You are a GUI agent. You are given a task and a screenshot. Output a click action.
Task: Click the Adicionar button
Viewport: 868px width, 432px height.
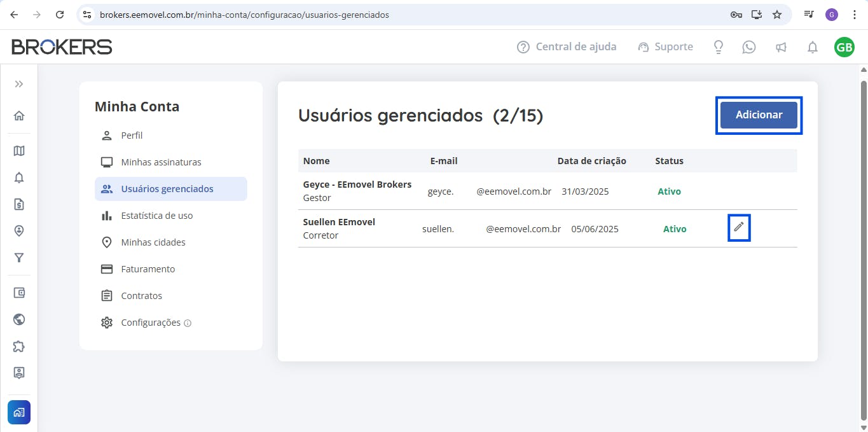[x=759, y=115]
